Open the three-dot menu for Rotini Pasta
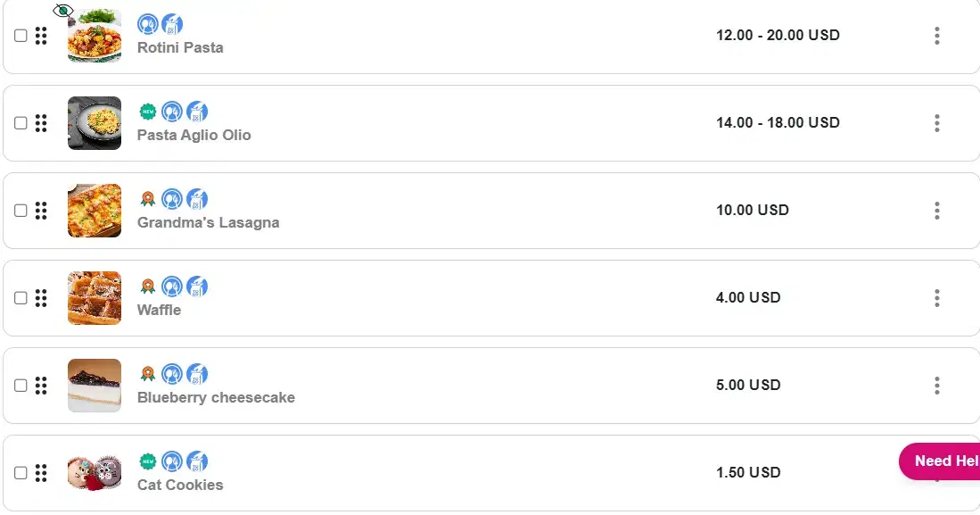Screen dimensions: 980x515 coord(936,36)
